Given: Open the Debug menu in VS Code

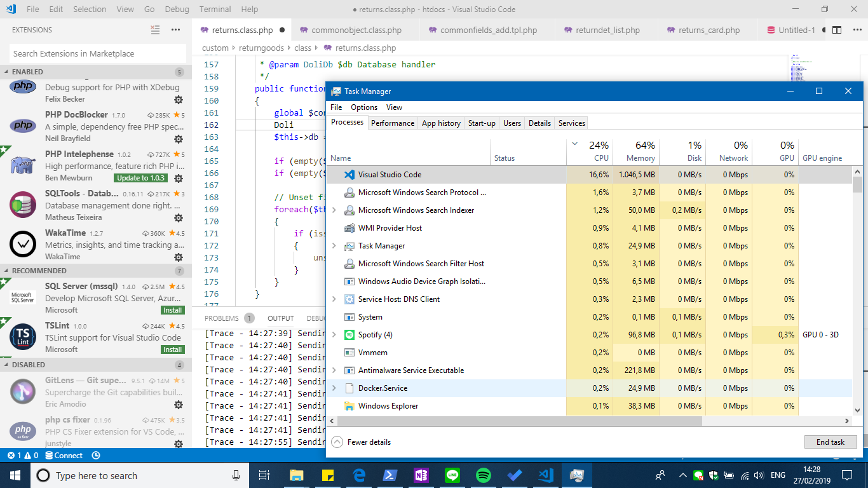Looking at the screenshot, I should (x=177, y=10).
